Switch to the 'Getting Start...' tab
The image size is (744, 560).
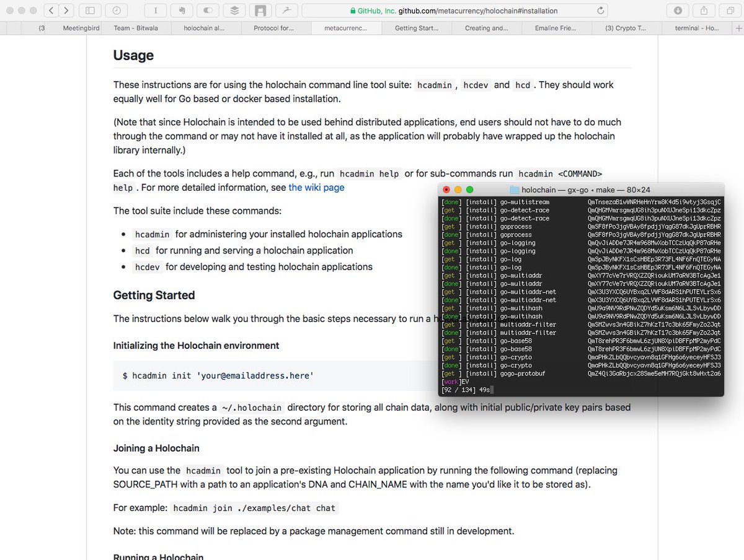(x=416, y=28)
